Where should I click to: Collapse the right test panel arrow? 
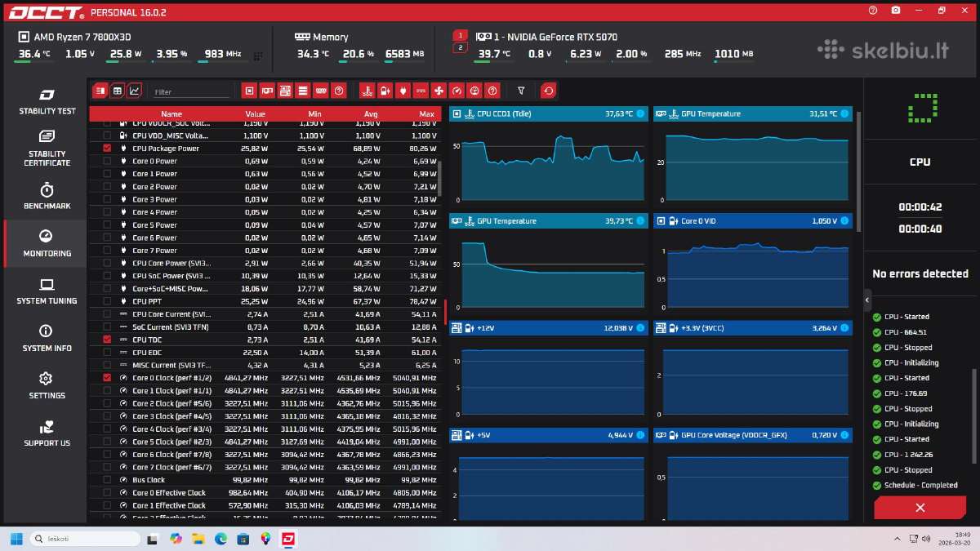point(867,300)
